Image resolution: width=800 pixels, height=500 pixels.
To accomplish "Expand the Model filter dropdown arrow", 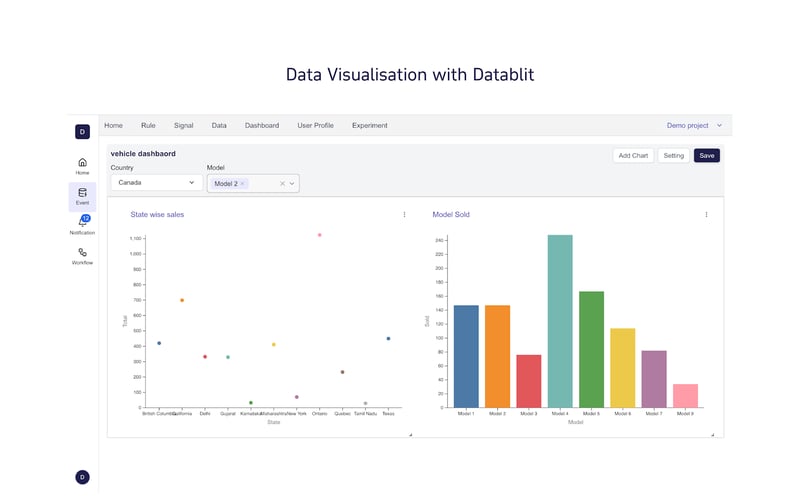I will point(292,184).
